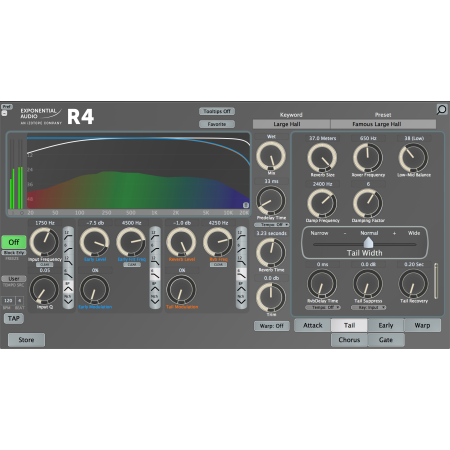Click Clear under Rvb Freq knob

coord(218,265)
